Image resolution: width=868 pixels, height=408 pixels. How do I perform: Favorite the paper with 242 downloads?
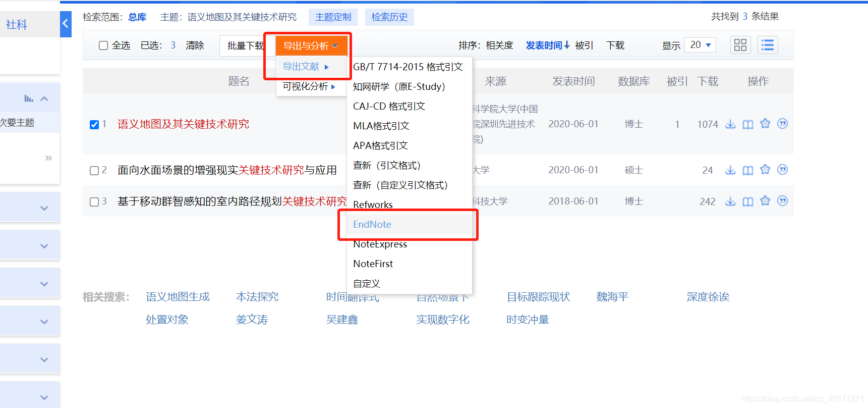pos(765,201)
